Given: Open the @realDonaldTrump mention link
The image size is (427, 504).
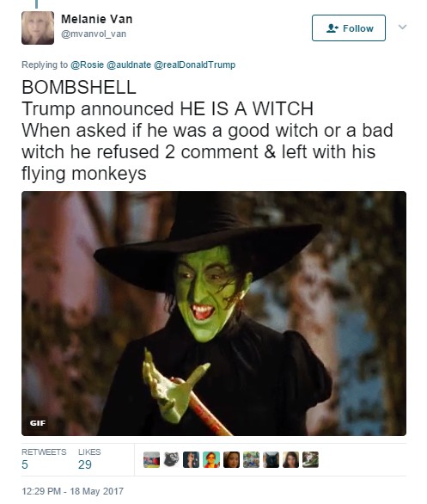Looking at the screenshot, I should [x=194, y=65].
